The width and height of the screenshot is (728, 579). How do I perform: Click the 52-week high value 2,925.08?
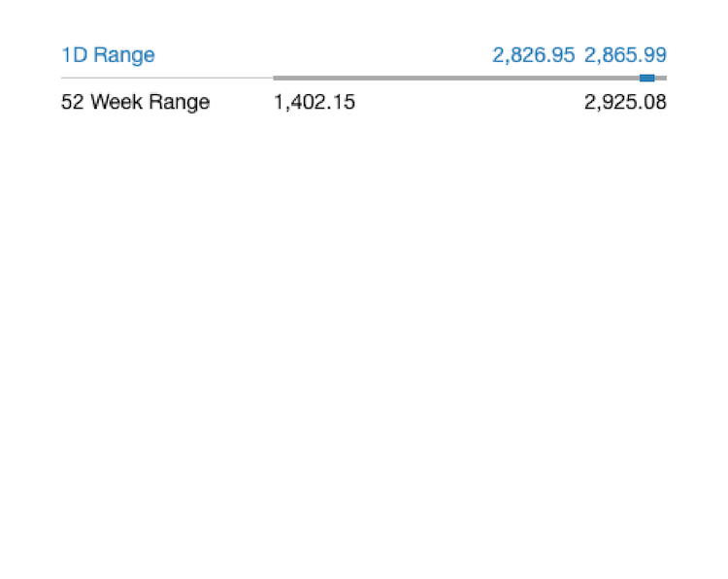(625, 102)
